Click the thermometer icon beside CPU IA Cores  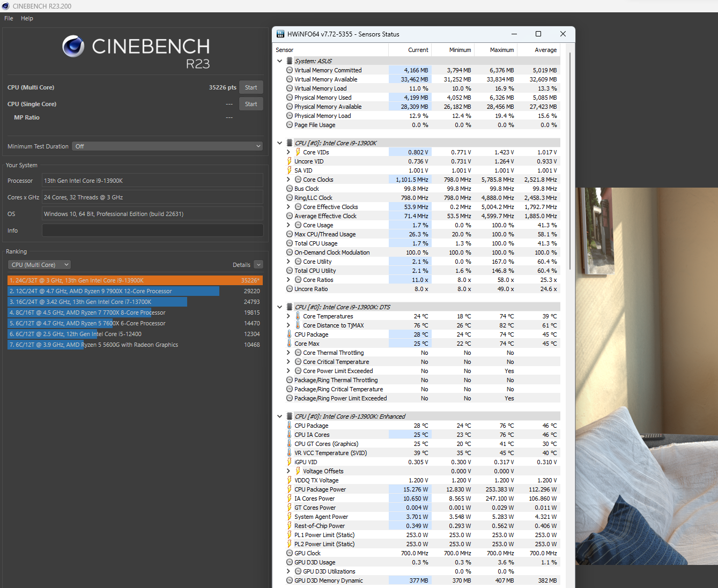[290, 435]
